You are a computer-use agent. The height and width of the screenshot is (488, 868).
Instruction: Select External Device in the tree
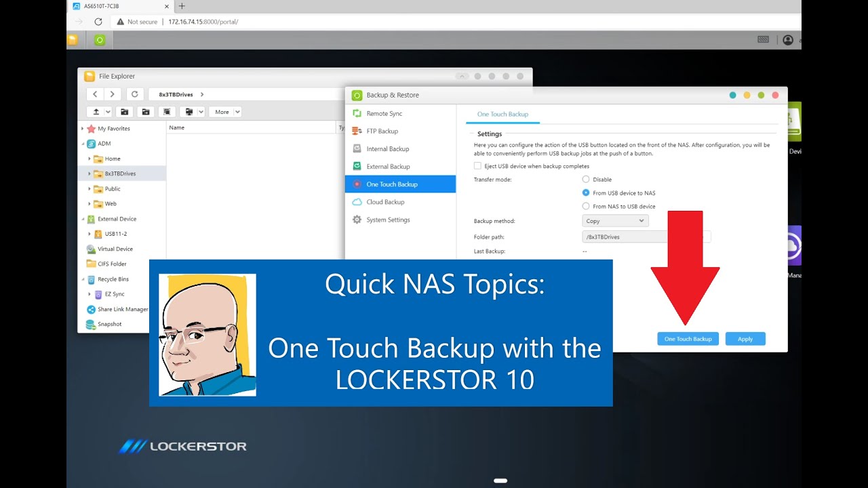pyautogui.click(x=117, y=219)
